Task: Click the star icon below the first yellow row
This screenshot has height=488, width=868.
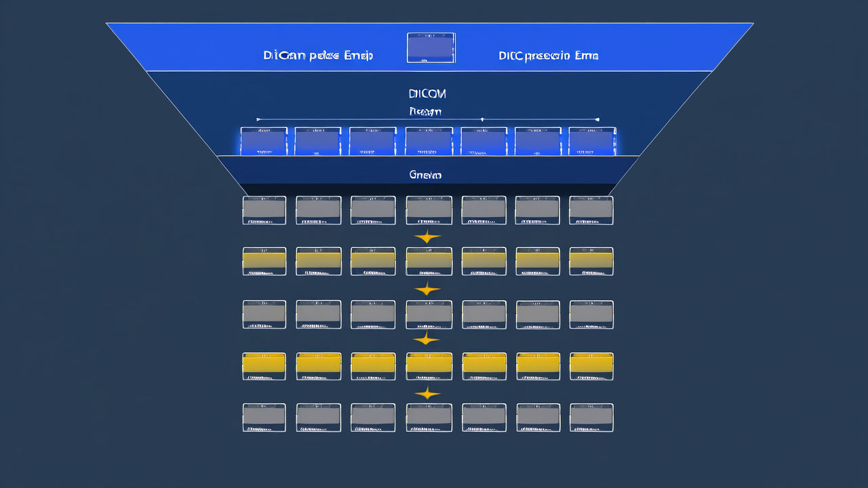Action: tap(427, 289)
